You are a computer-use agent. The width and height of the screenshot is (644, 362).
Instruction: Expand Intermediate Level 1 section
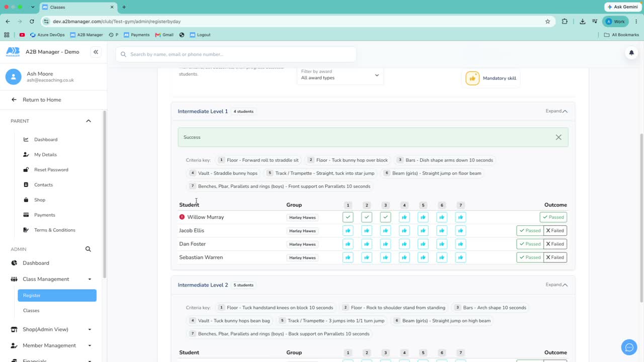[556, 111]
